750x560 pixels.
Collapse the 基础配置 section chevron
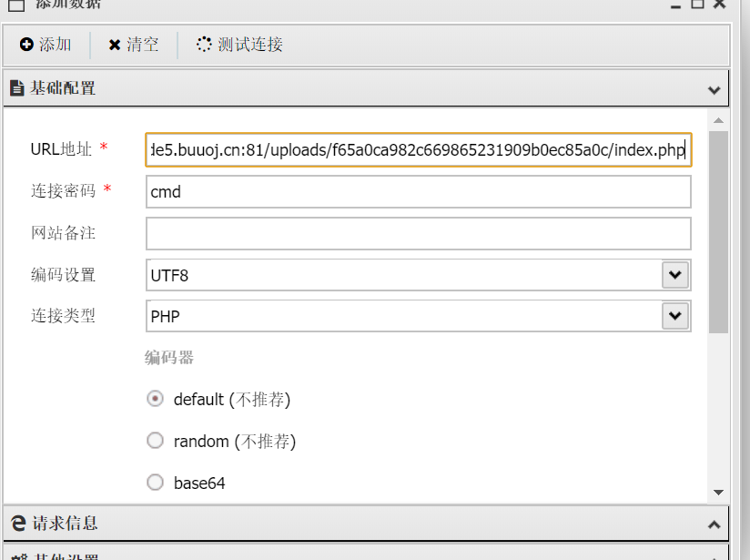(x=715, y=90)
